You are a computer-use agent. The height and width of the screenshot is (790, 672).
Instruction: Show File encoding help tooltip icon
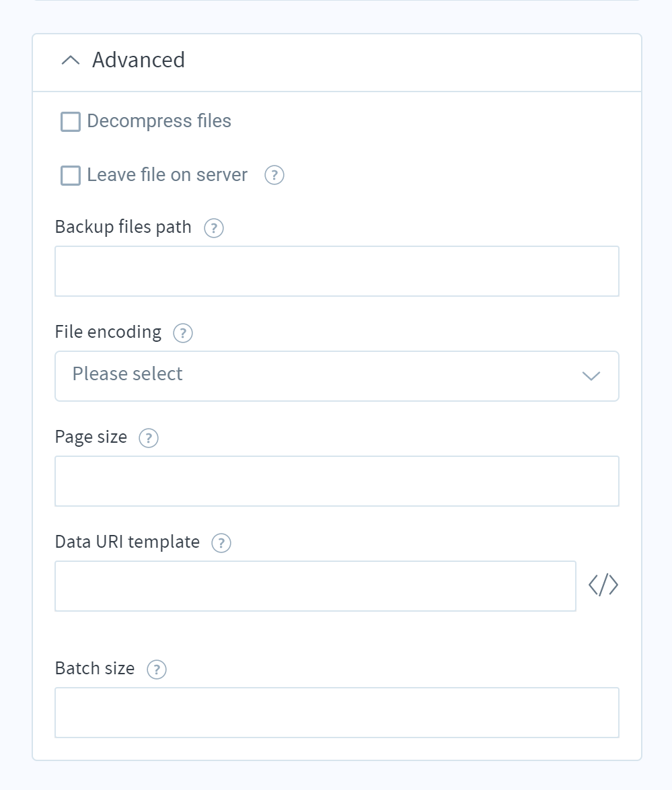[183, 333]
